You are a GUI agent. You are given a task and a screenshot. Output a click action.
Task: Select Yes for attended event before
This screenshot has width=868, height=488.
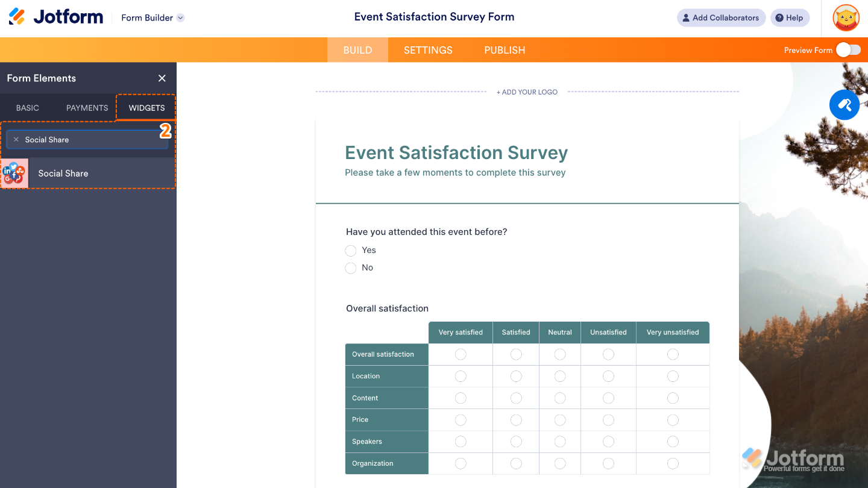[351, 251]
